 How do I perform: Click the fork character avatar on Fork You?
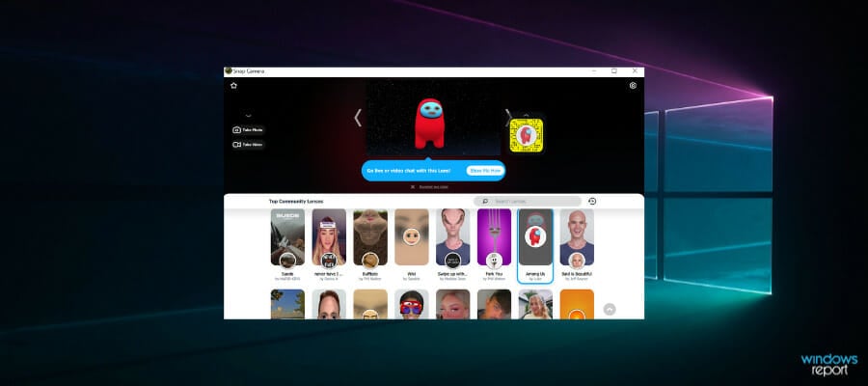coord(494,261)
